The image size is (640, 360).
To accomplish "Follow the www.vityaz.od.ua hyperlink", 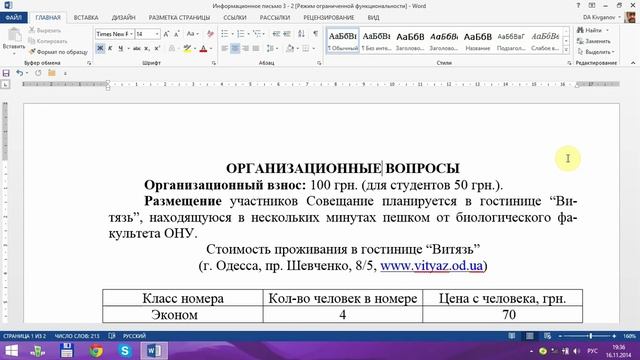I will pyautogui.click(x=431, y=266).
